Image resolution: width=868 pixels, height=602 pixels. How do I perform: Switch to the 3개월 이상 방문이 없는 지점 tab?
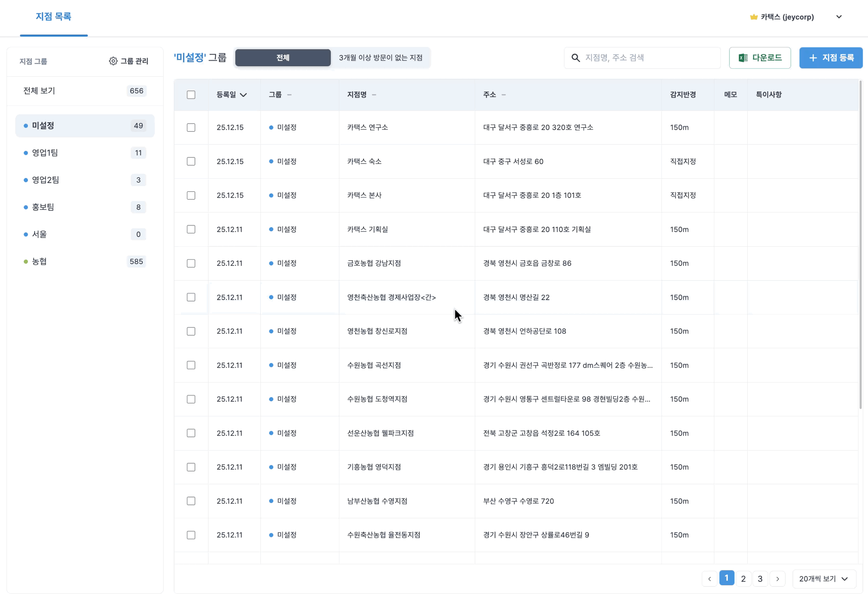pyautogui.click(x=380, y=58)
